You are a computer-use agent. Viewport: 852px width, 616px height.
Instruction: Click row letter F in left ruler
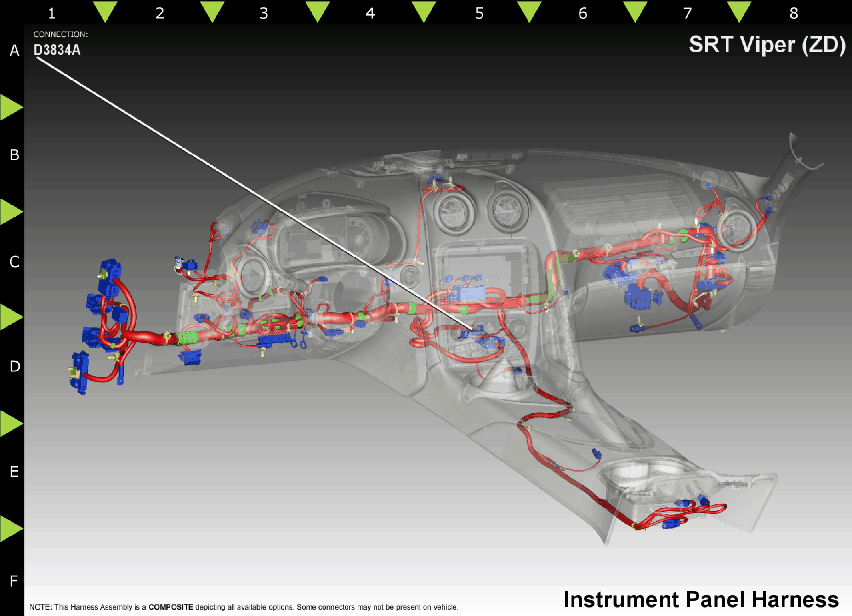[x=14, y=581]
